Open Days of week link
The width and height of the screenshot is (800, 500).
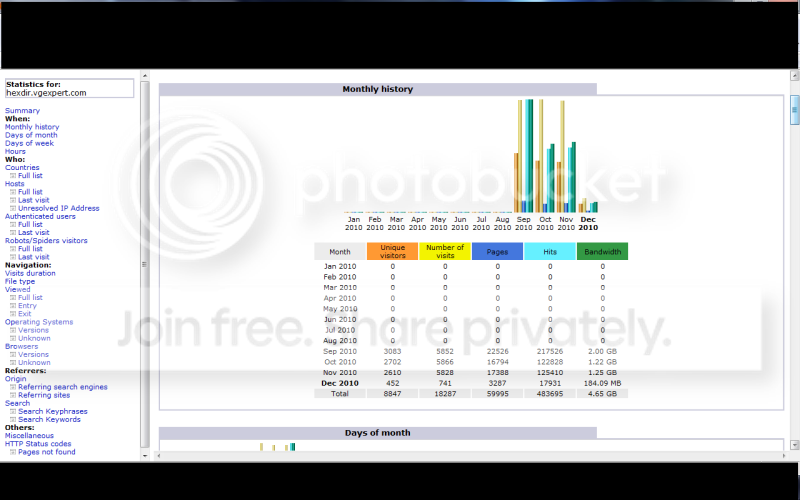pyautogui.click(x=29, y=143)
